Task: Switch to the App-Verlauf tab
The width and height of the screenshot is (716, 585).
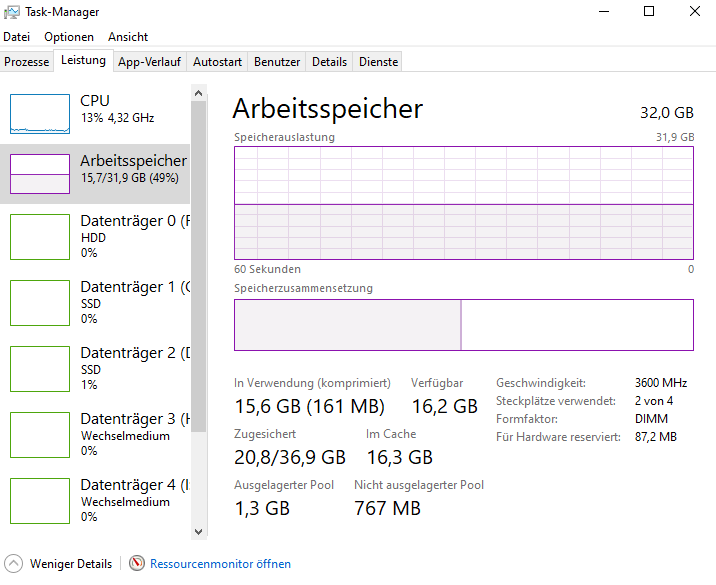Action: (x=149, y=62)
